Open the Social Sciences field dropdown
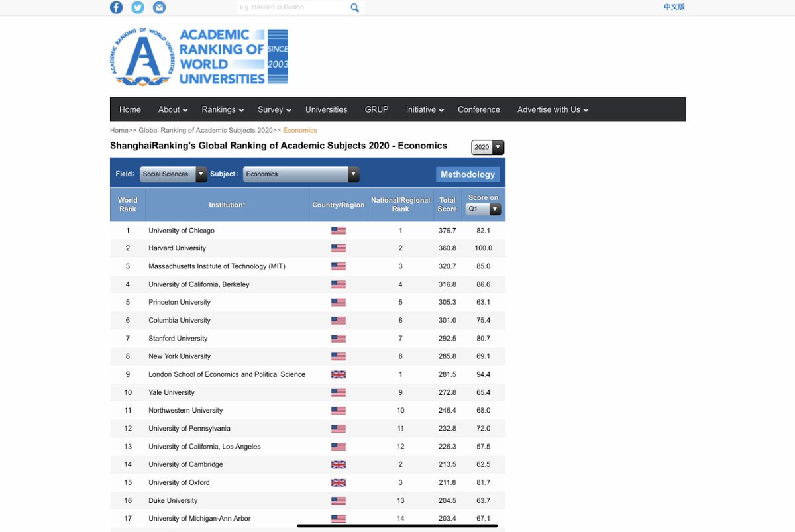Viewport: 795px width, 532px height. click(x=174, y=174)
